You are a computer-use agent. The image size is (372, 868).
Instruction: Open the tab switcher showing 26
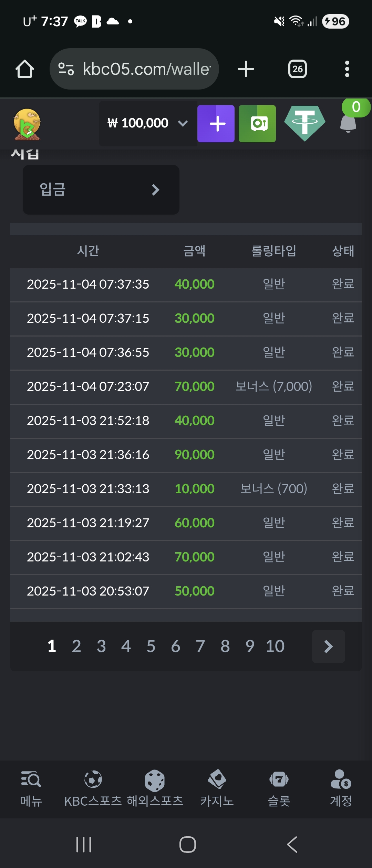tap(297, 69)
